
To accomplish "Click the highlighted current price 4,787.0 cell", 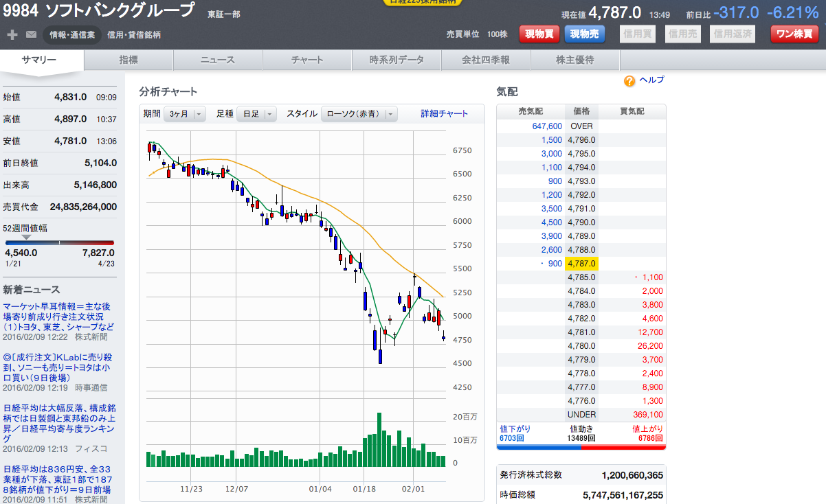I will click(581, 263).
